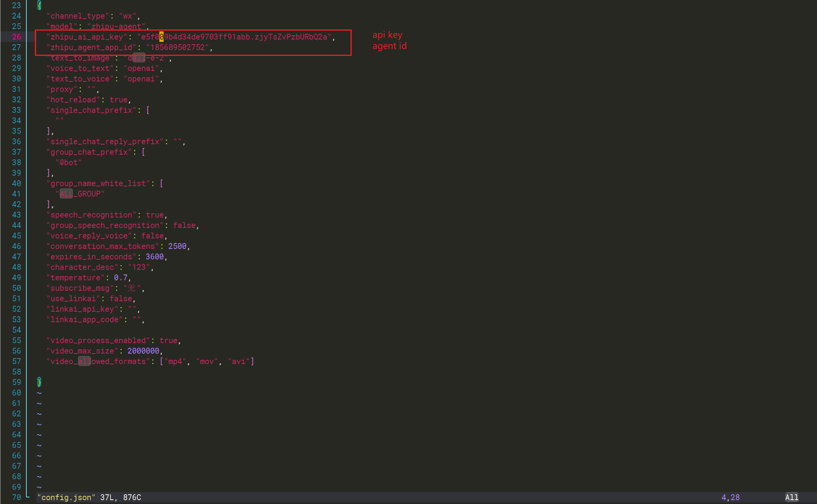The width and height of the screenshot is (817, 504).
Task: Click the opening bracket after single_chat_prefix
Action: [148, 110]
